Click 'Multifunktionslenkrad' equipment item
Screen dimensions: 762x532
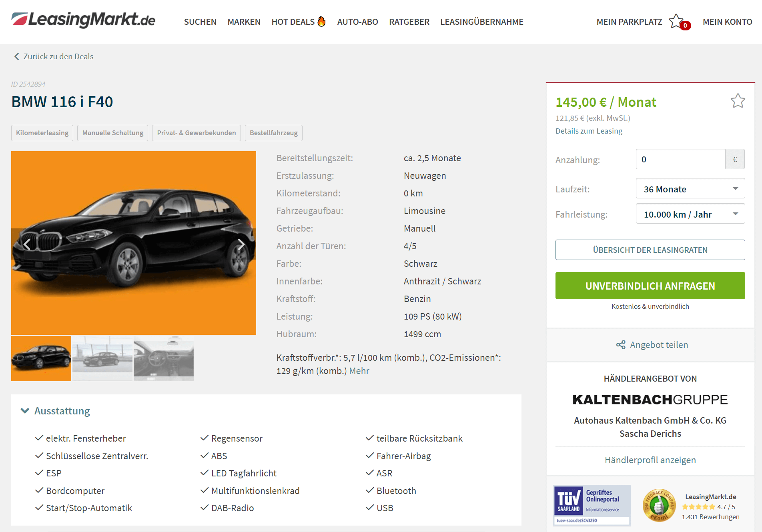pos(255,491)
